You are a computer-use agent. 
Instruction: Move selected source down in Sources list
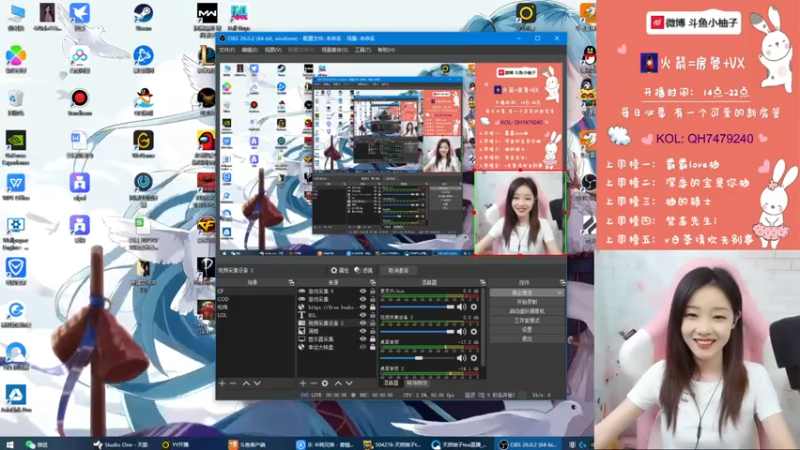coord(349,383)
